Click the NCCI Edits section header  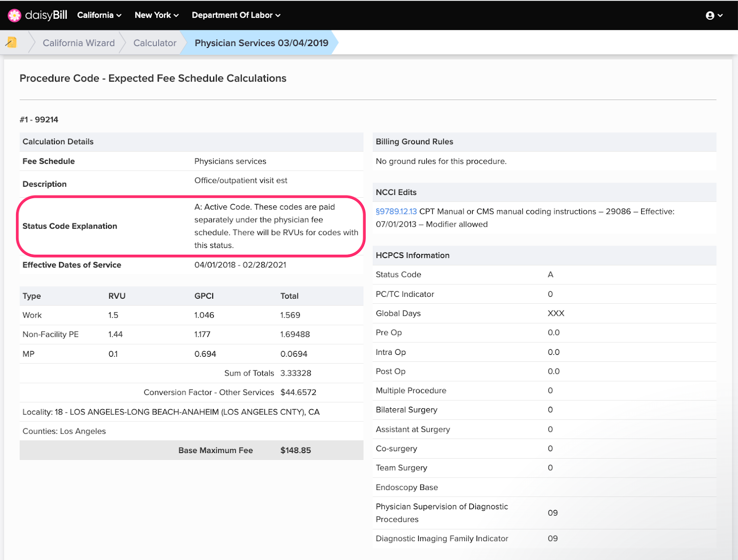(396, 192)
